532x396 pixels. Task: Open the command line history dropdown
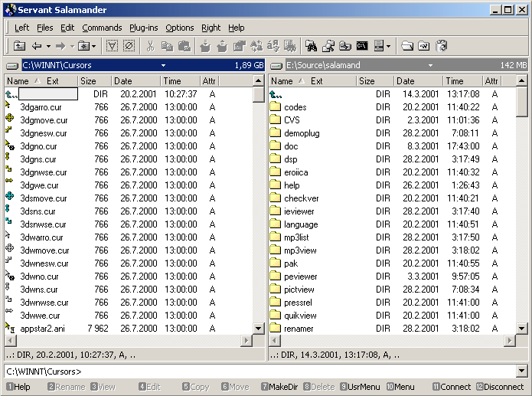point(521,371)
